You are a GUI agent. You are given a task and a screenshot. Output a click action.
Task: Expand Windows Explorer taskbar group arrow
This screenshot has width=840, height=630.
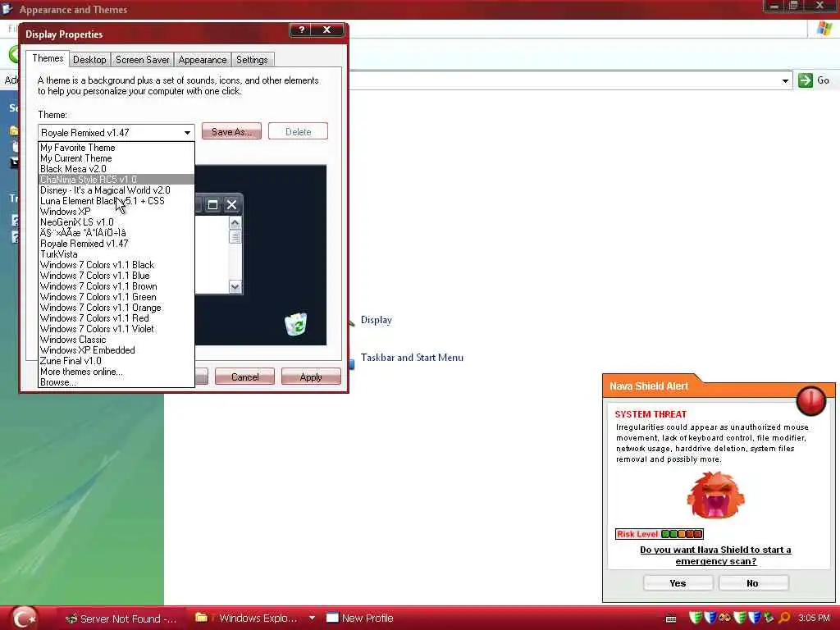pyautogui.click(x=312, y=619)
